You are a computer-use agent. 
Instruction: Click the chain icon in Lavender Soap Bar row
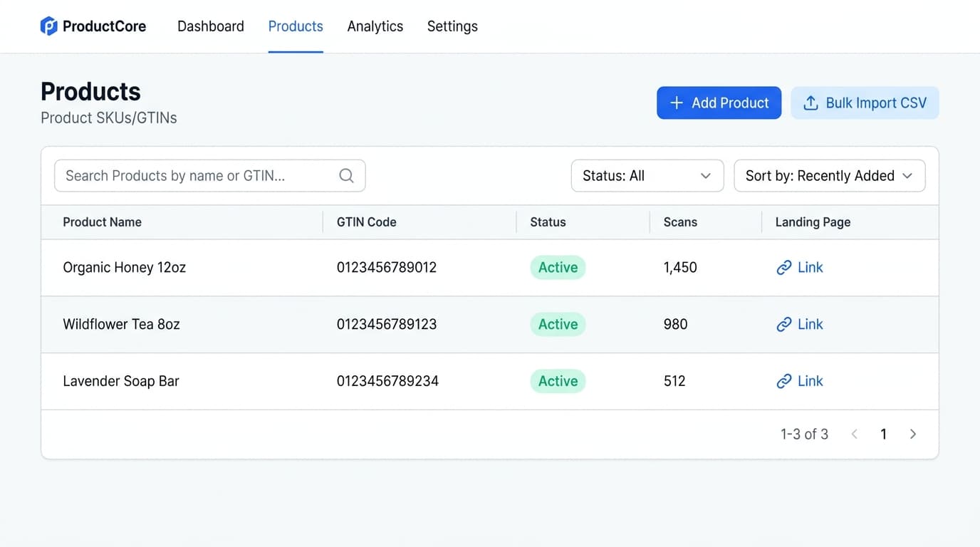pyautogui.click(x=784, y=382)
